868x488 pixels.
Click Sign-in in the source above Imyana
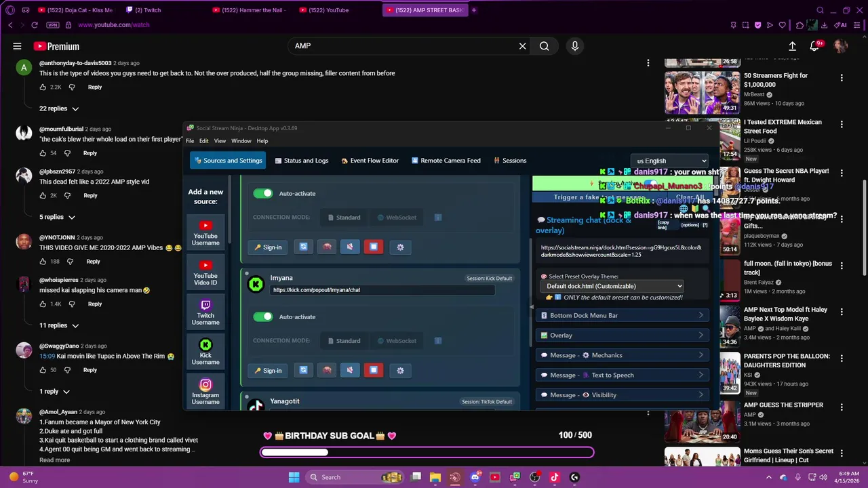click(268, 247)
